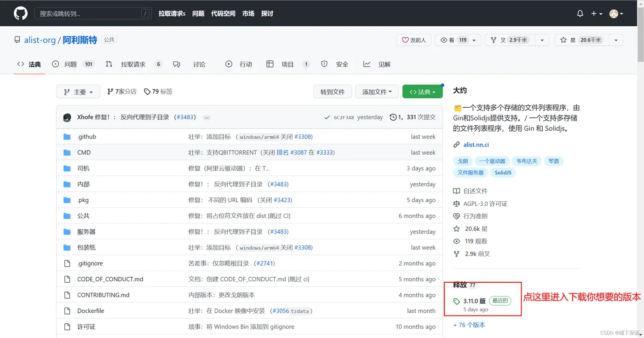Open the alist-org owner link

(40, 40)
